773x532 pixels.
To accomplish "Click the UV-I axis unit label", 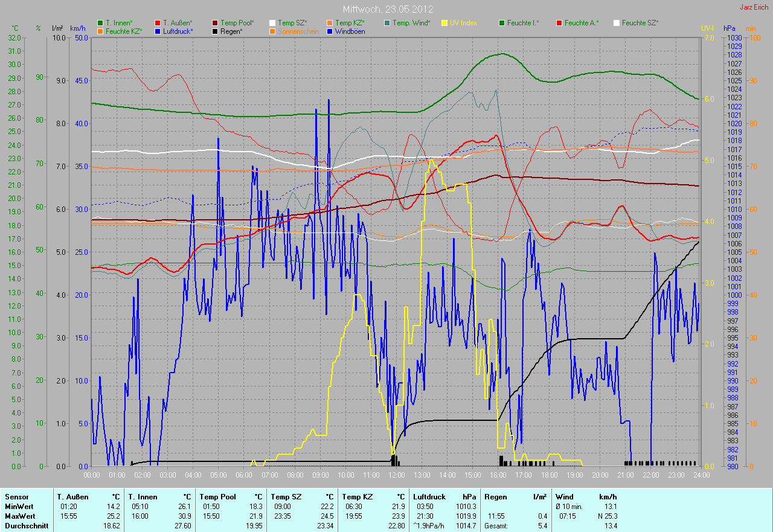I will (707, 28).
